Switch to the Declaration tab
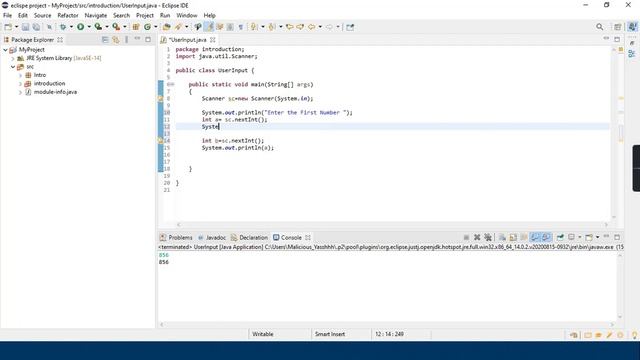 pyautogui.click(x=249, y=238)
